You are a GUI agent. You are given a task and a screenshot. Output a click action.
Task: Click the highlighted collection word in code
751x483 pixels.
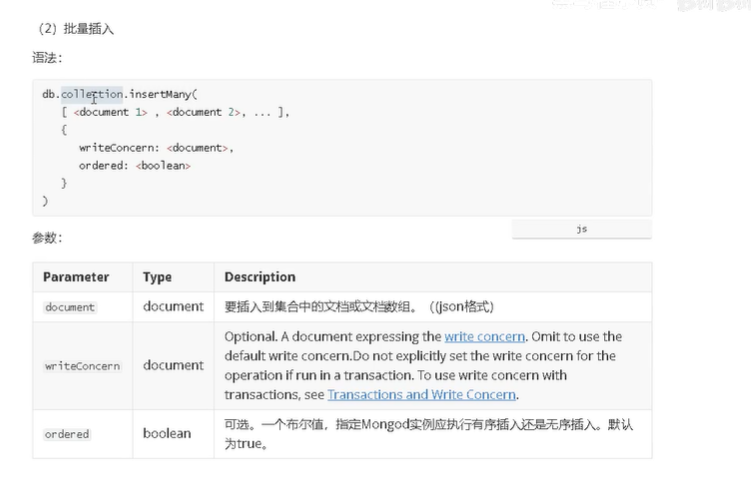coord(92,94)
